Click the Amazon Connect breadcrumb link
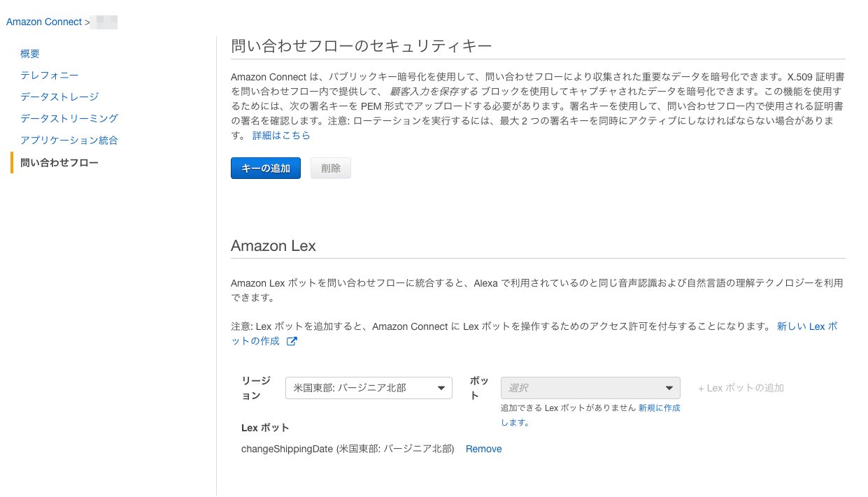Screen dimensions: 868x497 (44, 22)
